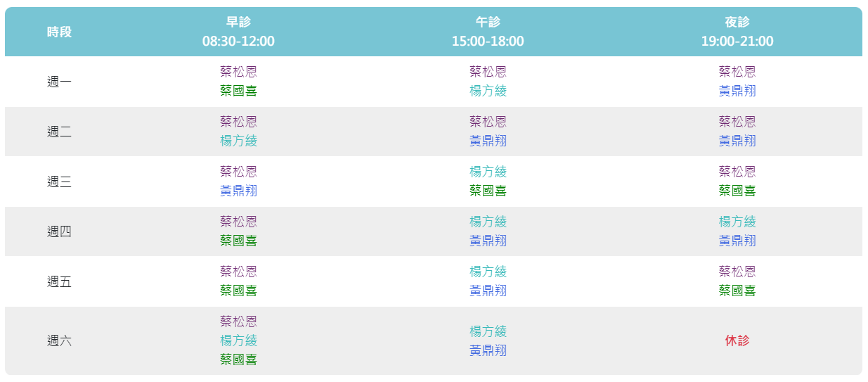
Task: Open 黃鼎翔 in 週五 午診 slot
Action: click(x=488, y=291)
